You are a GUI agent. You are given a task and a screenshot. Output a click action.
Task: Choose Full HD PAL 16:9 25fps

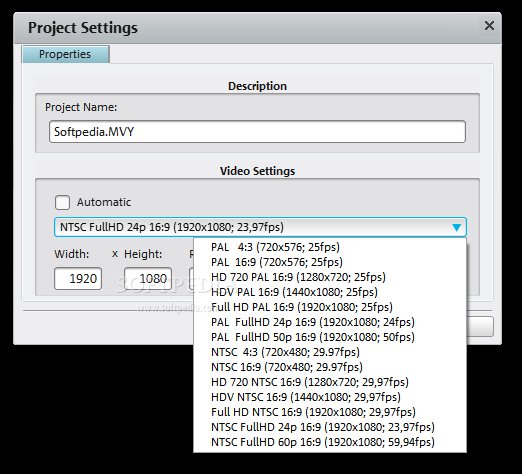click(330, 307)
